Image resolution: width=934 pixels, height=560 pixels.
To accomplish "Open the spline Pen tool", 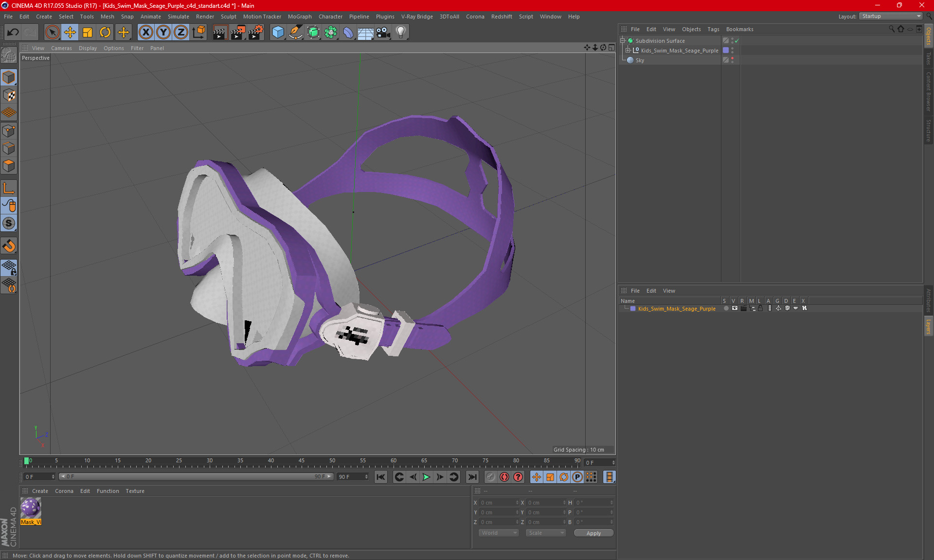I will pos(295,32).
